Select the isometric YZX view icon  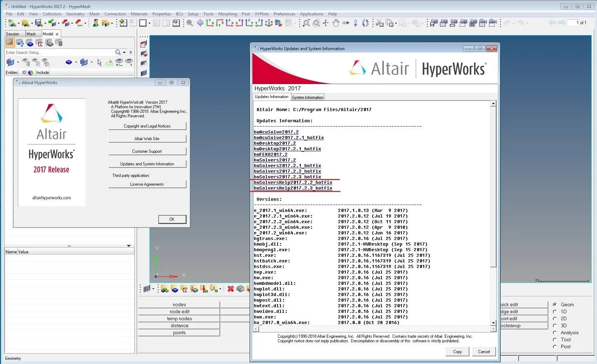click(269, 23)
